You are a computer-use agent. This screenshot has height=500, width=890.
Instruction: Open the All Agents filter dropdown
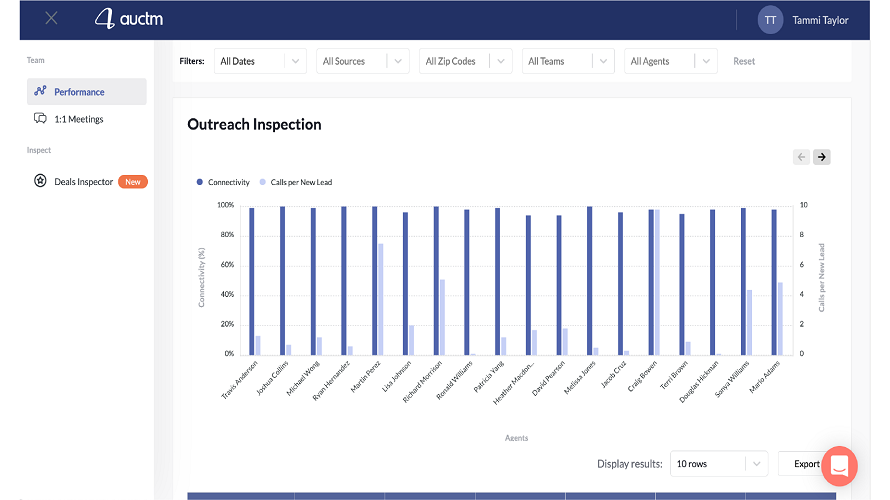pos(671,61)
